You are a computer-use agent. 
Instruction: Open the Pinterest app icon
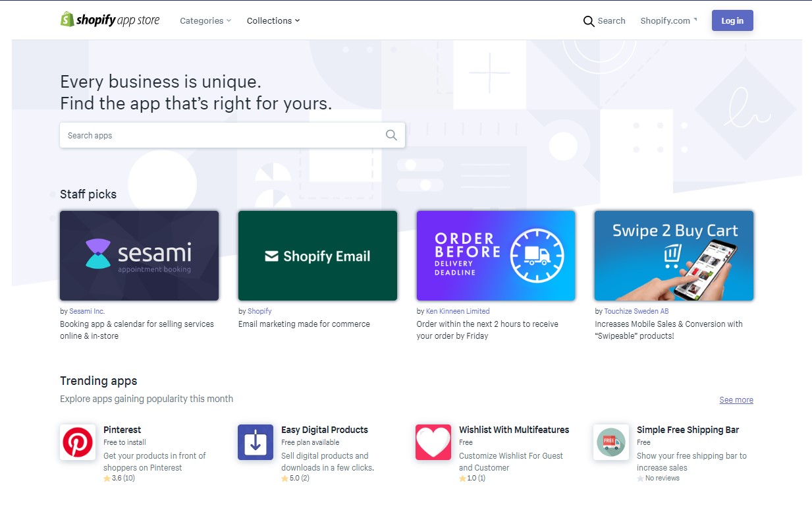(78, 442)
